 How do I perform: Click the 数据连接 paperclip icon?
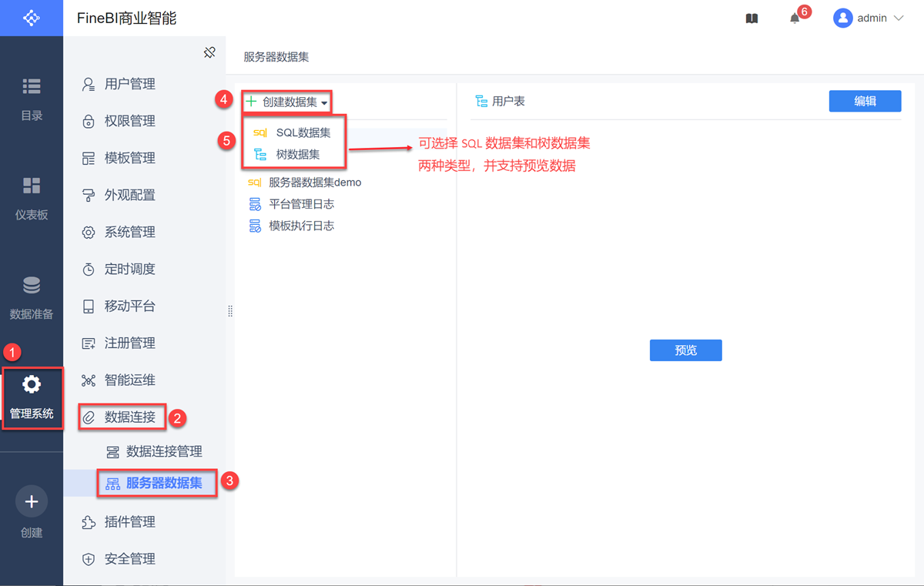coord(89,417)
